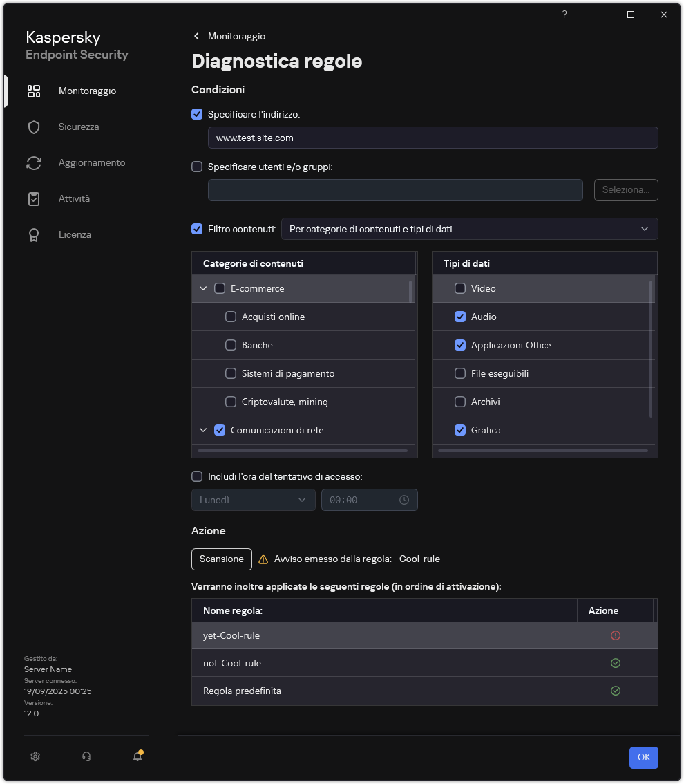The width and height of the screenshot is (684, 784).
Task: Open the Filtro contenuti dropdown
Action: [x=469, y=229]
